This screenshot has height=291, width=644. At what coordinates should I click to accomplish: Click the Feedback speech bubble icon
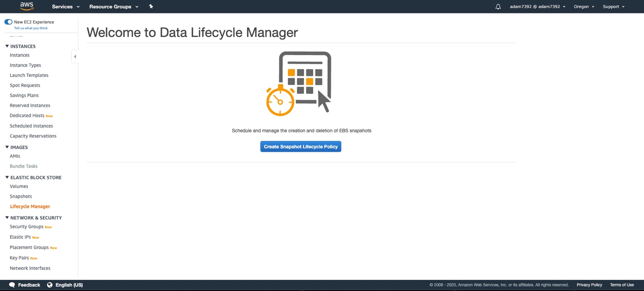[x=12, y=285]
